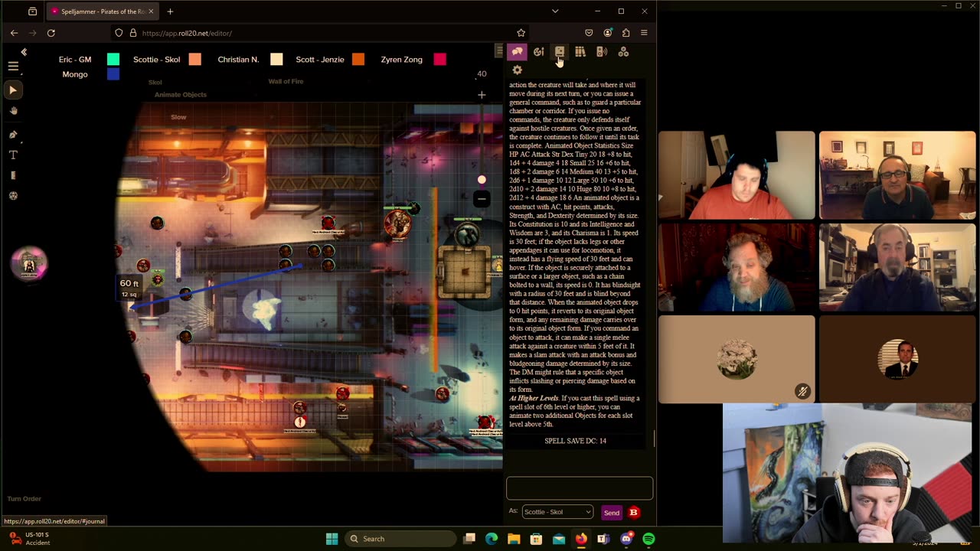Open the ruler measure tool
The image size is (980, 551).
click(13, 175)
